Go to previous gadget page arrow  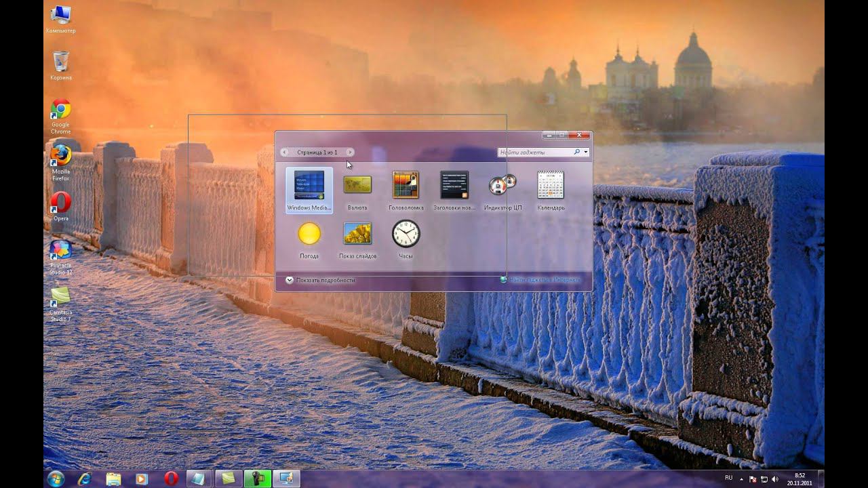tap(285, 152)
